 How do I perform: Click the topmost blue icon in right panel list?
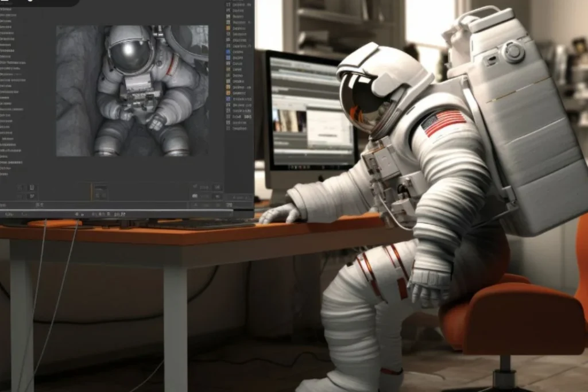click(x=229, y=51)
